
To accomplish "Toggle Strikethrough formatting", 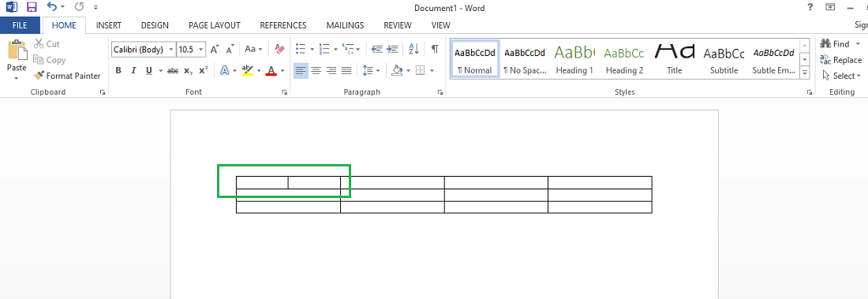I will point(173,70).
